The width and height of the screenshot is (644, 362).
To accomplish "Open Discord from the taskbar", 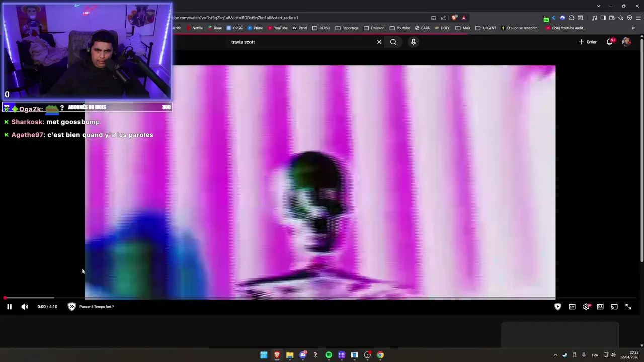I will pyautogui.click(x=303, y=355).
